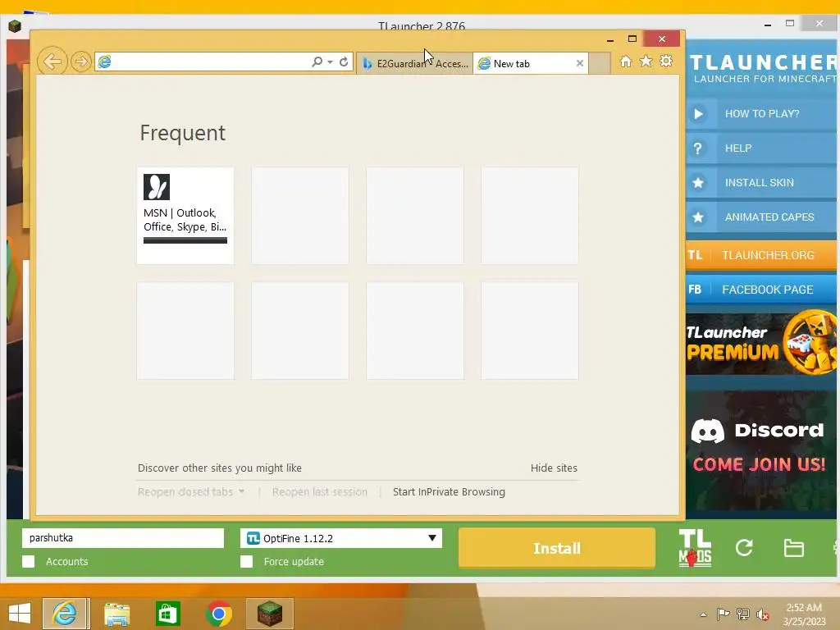Refresh the page in Internet Explorer
The image size is (840, 630).
(344, 62)
